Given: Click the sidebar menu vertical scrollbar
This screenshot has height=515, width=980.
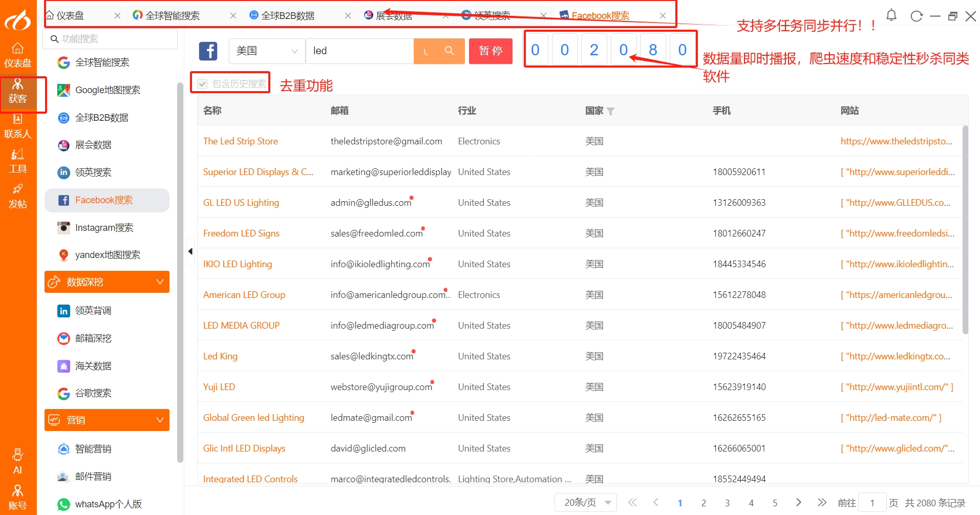Looking at the screenshot, I should click(180, 272).
